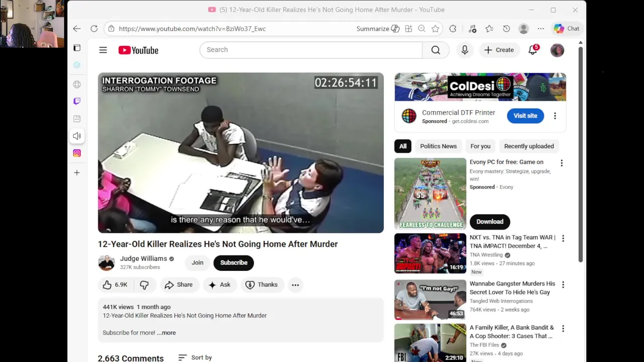Toggle the sidebar tab actions icon
Viewport: 644px width, 362px height.
coord(77,48)
